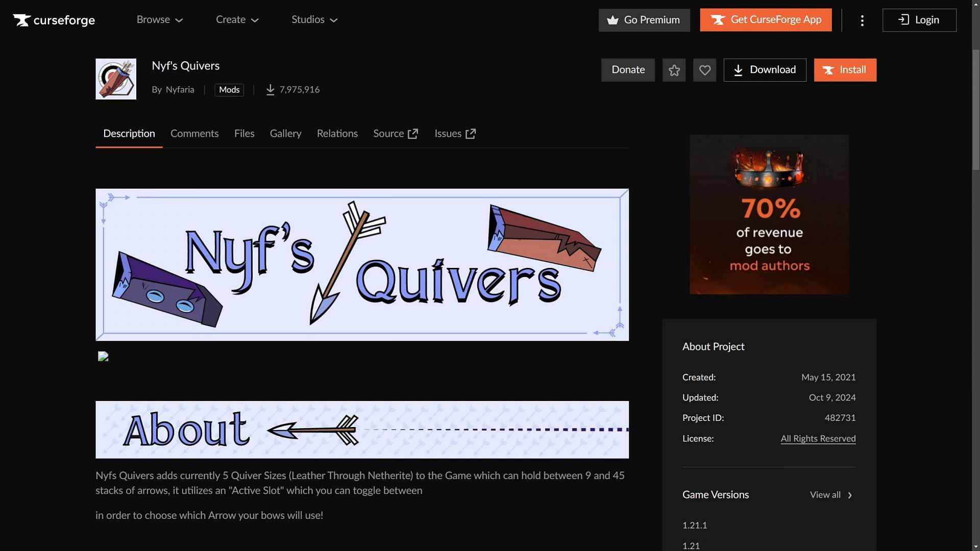Screen dimensions: 980x551
Task: Click the Nyf's Quivers project thumbnail
Action: (116, 79)
